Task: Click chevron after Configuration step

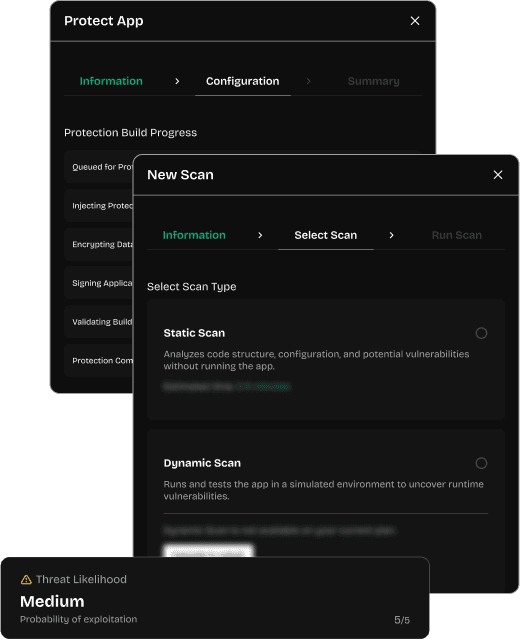Action: [x=308, y=82]
